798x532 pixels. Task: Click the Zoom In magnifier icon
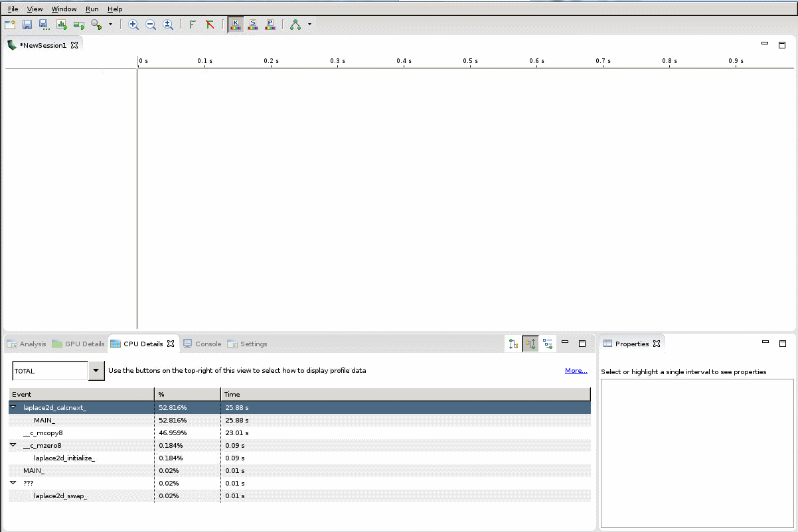[x=133, y=25]
